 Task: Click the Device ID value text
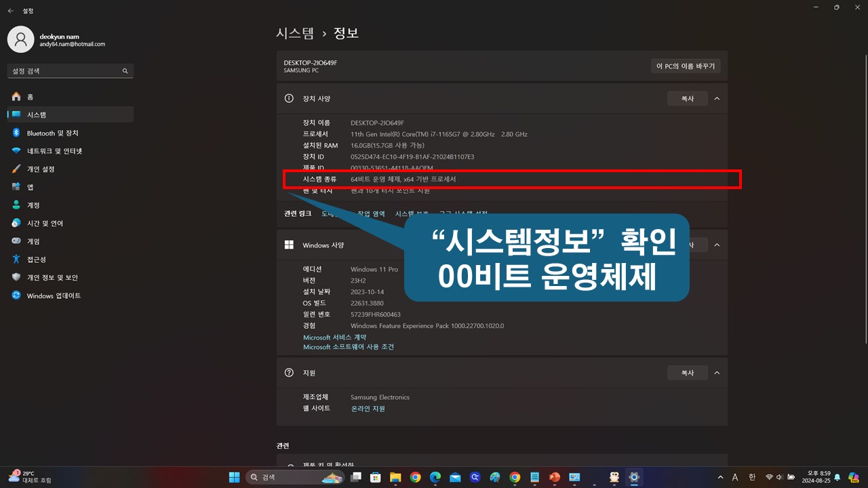pyautogui.click(x=412, y=157)
